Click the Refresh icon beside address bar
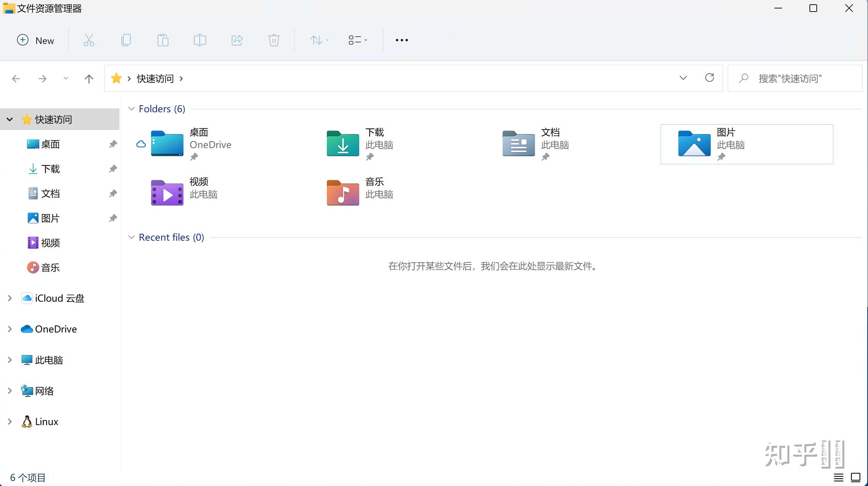The image size is (868, 486). [709, 78]
